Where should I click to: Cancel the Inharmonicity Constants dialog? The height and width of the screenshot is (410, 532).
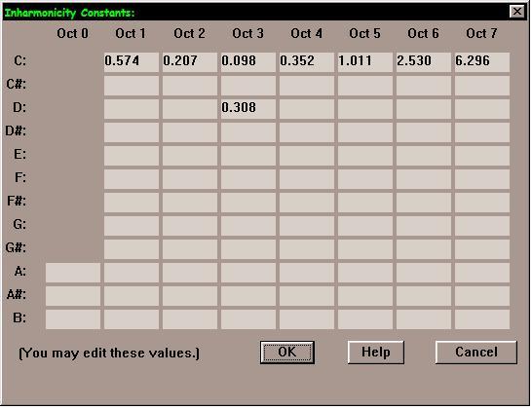pos(476,353)
